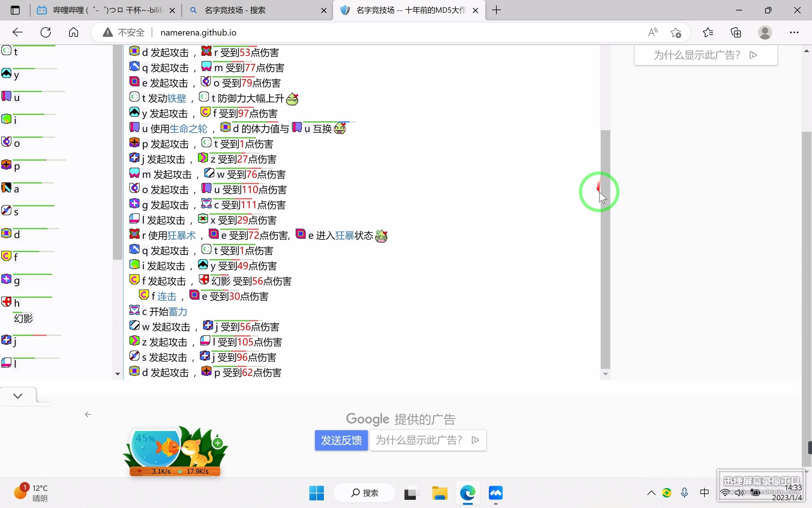Click the 连击 skill text in log

point(167,296)
